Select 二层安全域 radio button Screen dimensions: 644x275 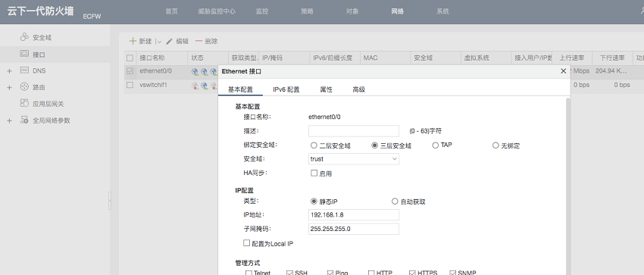tap(314, 145)
